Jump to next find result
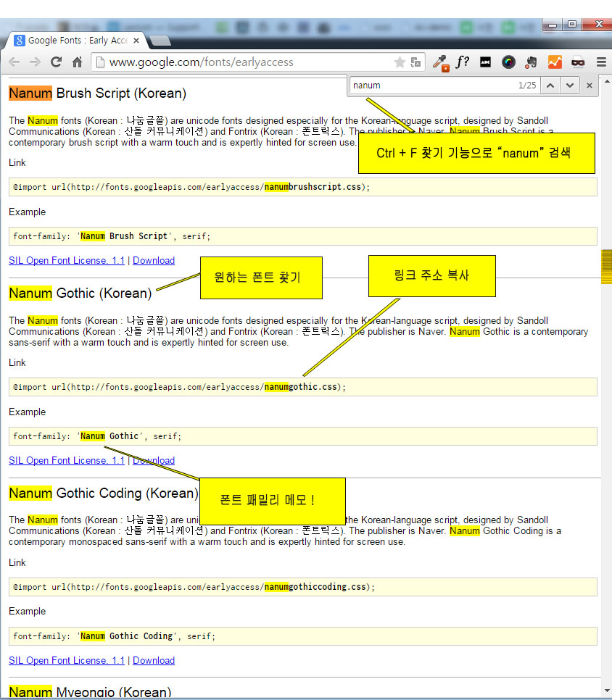The height and width of the screenshot is (700, 612). (x=570, y=86)
